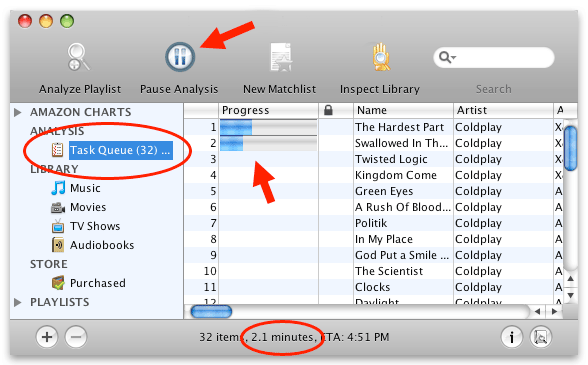Open the info (i) button
The height and width of the screenshot is (365, 588).
pyautogui.click(x=512, y=337)
